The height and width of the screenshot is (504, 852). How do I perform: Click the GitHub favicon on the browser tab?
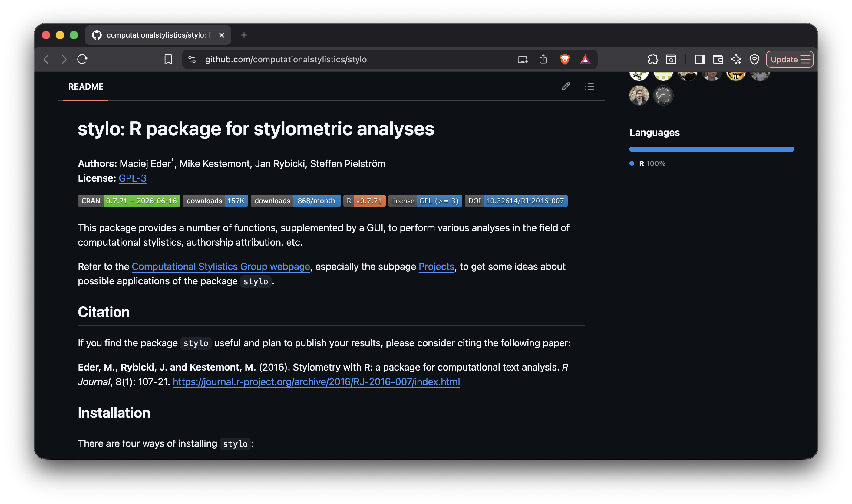[97, 35]
